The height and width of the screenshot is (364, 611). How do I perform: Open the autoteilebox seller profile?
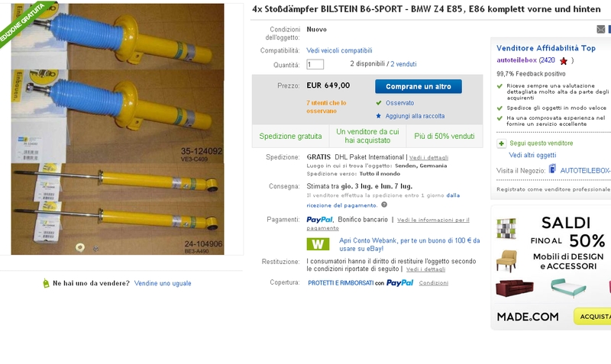[x=516, y=60]
